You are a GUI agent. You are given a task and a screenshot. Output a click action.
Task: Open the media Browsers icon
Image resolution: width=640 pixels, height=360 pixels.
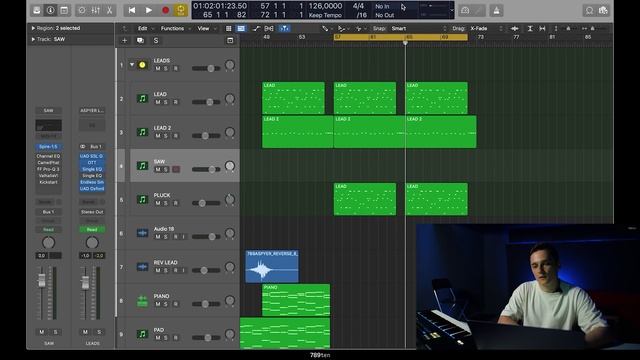tap(603, 11)
